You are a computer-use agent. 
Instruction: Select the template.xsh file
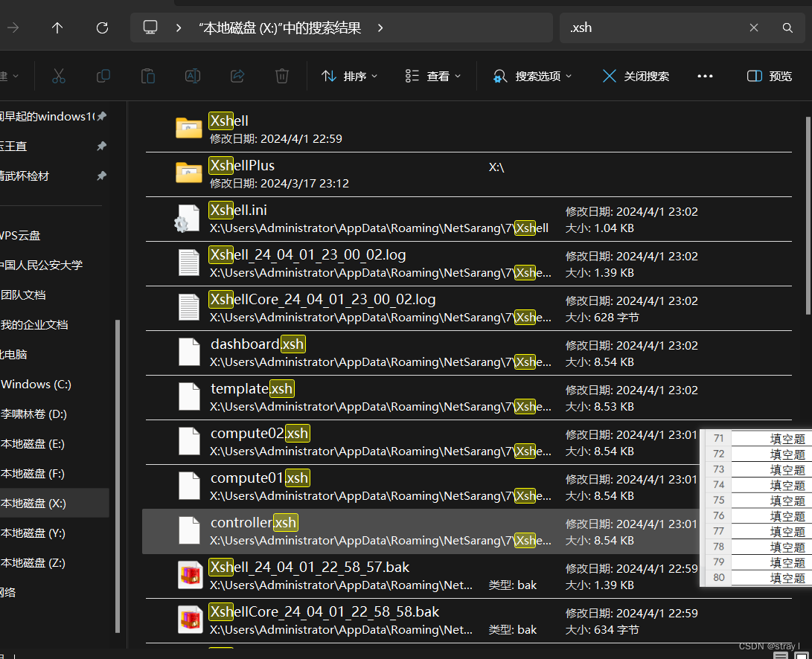tap(469, 397)
